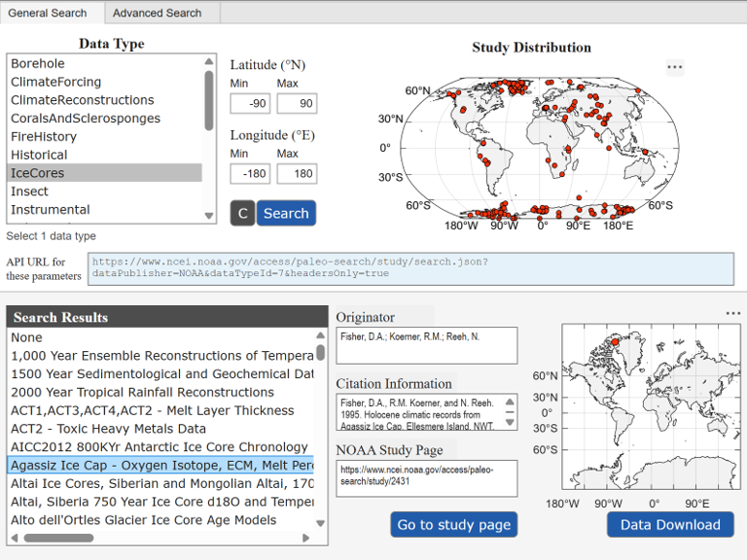Viewport: 747px width, 560px height.
Task: Choose ACT2 Toxic Heavy Metals Data
Action: [x=161, y=429]
